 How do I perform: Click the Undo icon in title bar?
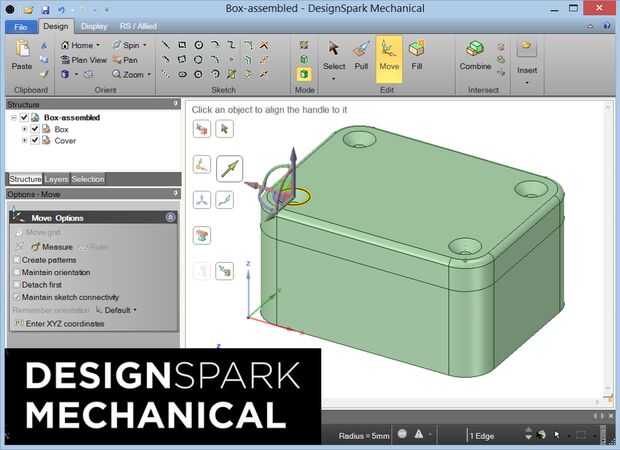tap(61, 10)
